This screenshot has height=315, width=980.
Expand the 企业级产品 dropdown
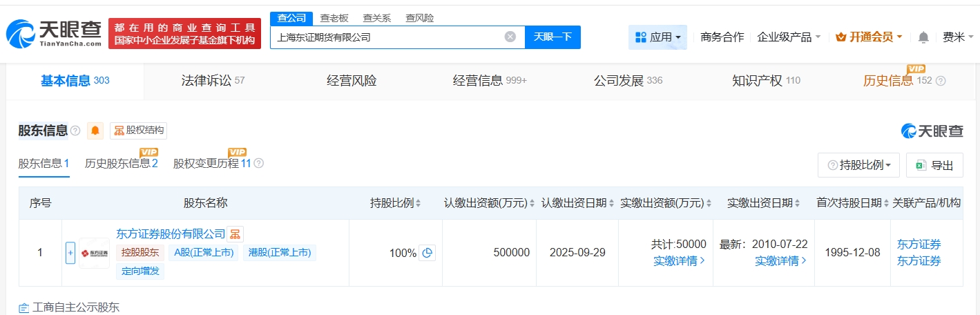click(789, 37)
